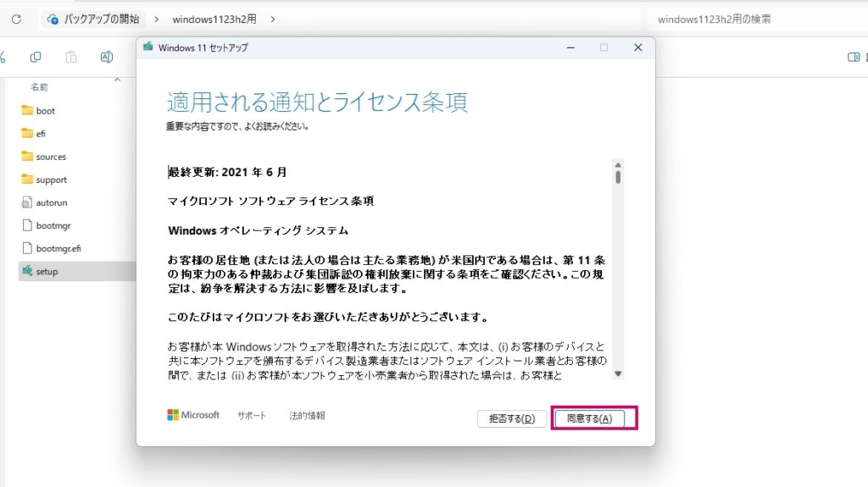Click the Windows 11 setup title bar icon
The height and width of the screenshot is (487, 868).
pyautogui.click(x=147, y=47)
